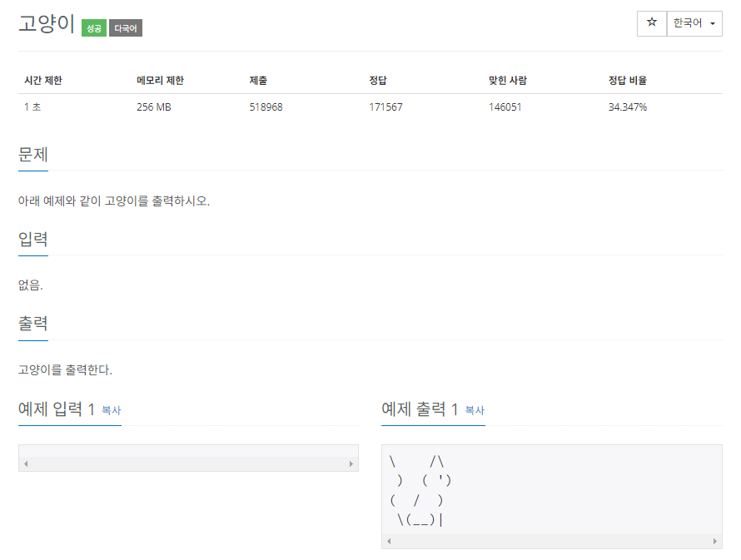Copy example input via 복사 link beside 예제 입력 1
The width and height of the screenshot is (741, 560).
tap(112, 410)
